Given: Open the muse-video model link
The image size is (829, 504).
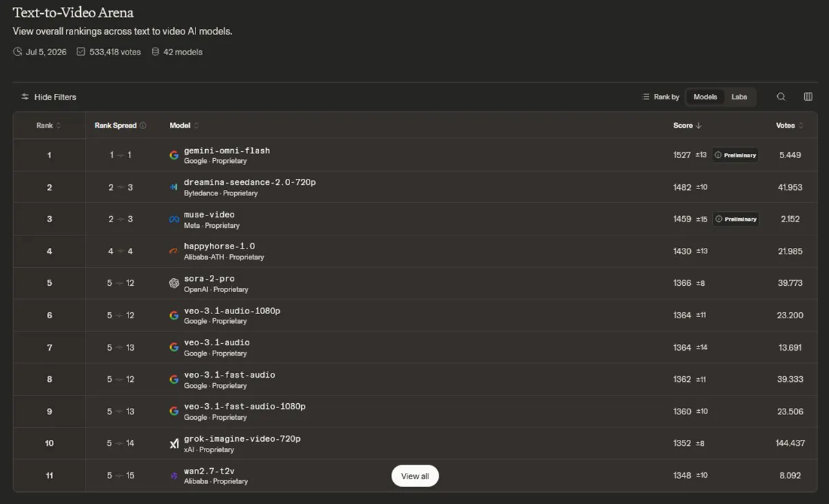Looking at the screenshot, I should pyautogui.click(x=209, y=215).
